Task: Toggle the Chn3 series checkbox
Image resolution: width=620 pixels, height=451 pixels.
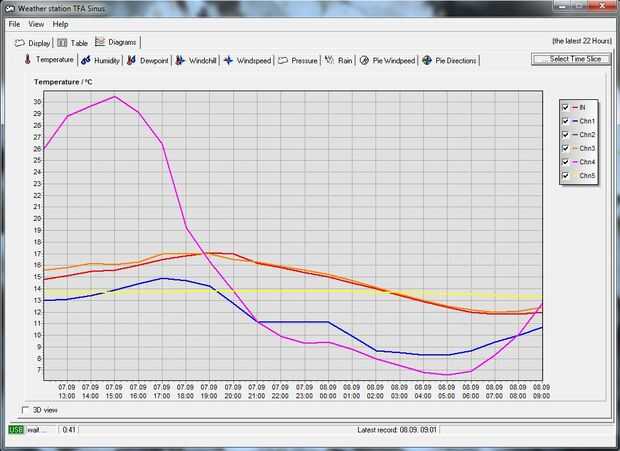Action: click(x=565, y=148)
